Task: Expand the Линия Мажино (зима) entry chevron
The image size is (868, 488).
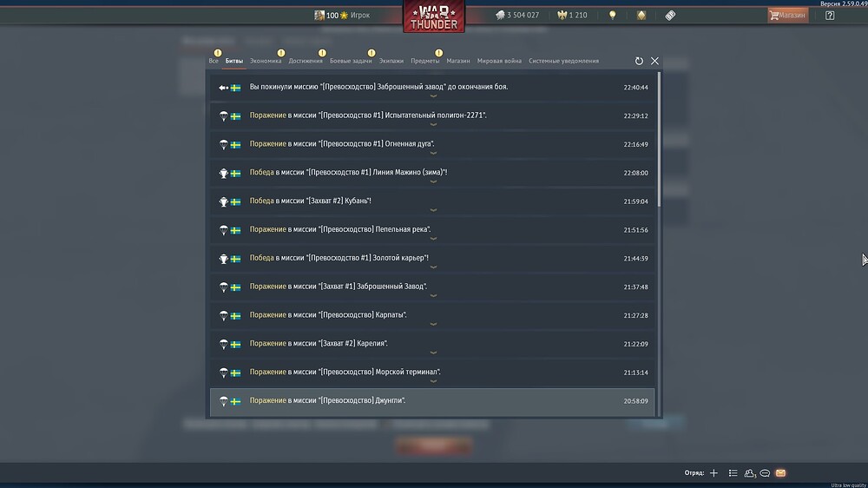Action: pos(433,181)
